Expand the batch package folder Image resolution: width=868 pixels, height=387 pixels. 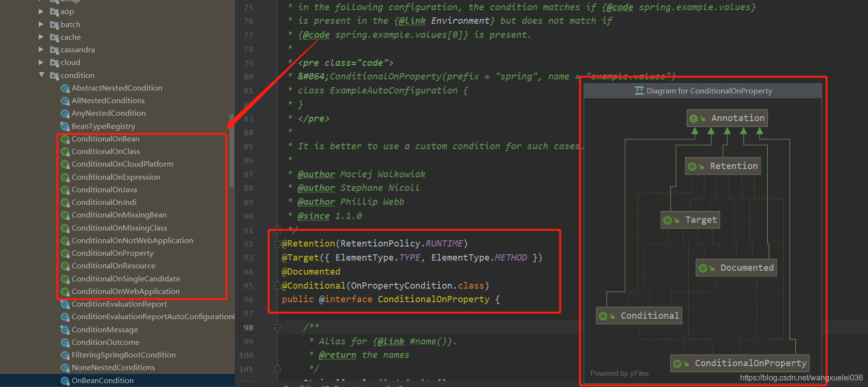[x=41, y=24]
